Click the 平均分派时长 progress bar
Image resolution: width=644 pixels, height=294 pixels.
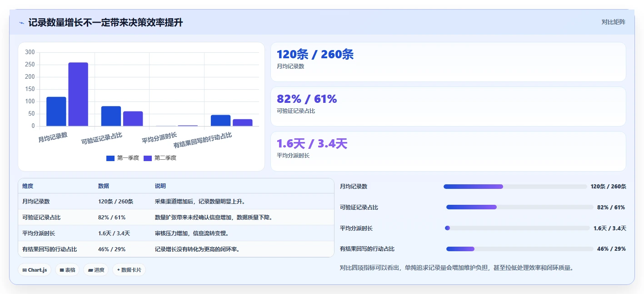517,228
